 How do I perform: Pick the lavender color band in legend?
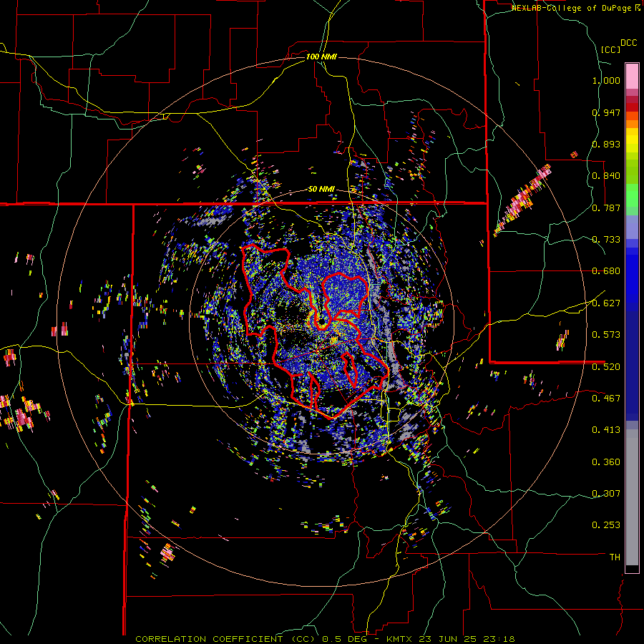(x=632, y=227)
